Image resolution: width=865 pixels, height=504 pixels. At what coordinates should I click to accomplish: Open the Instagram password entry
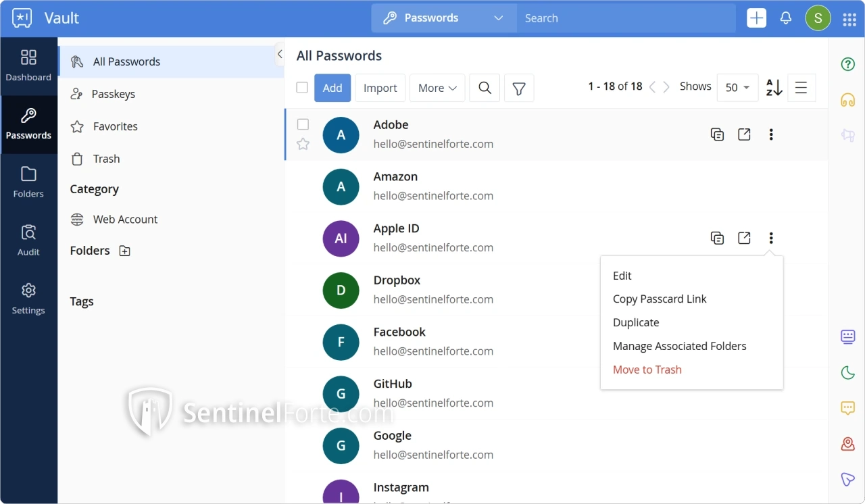coord(556,488)
